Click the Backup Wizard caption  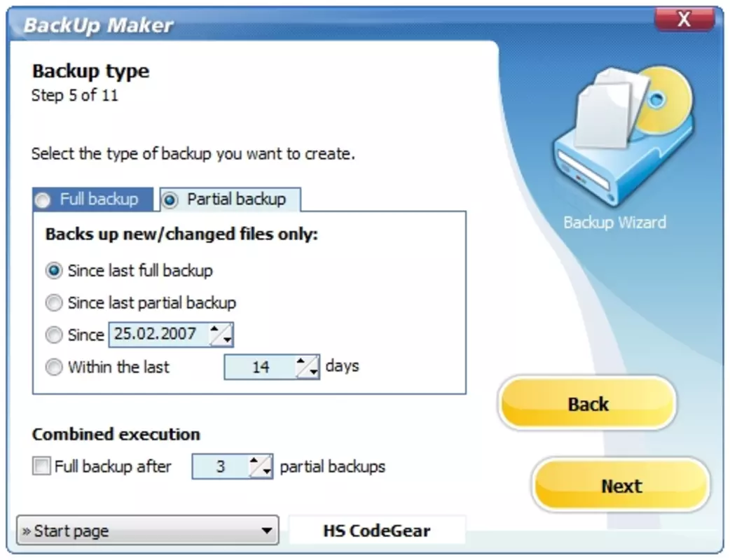coord(614,223)
